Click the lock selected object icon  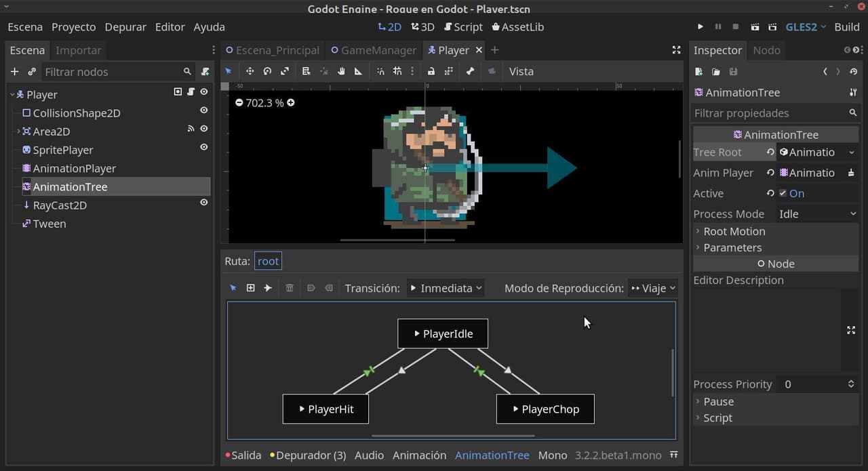click(431, 71)
